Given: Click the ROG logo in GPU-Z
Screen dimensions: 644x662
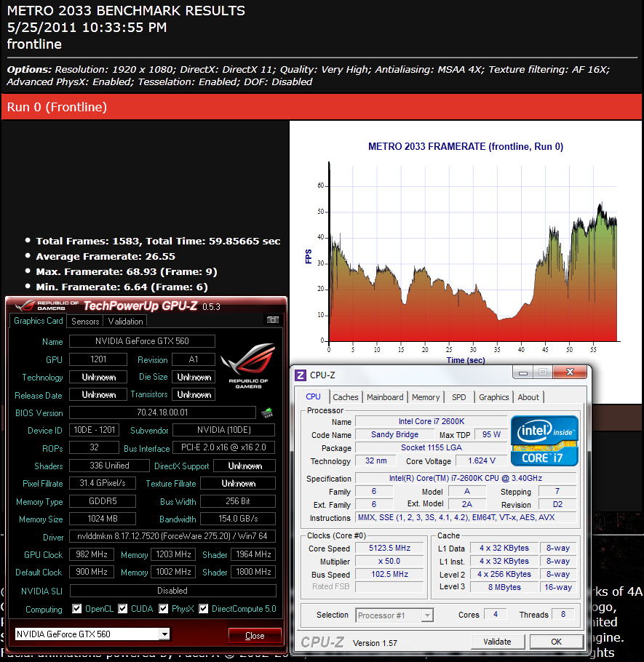Looking at the screenshot, I should (248, 364).
